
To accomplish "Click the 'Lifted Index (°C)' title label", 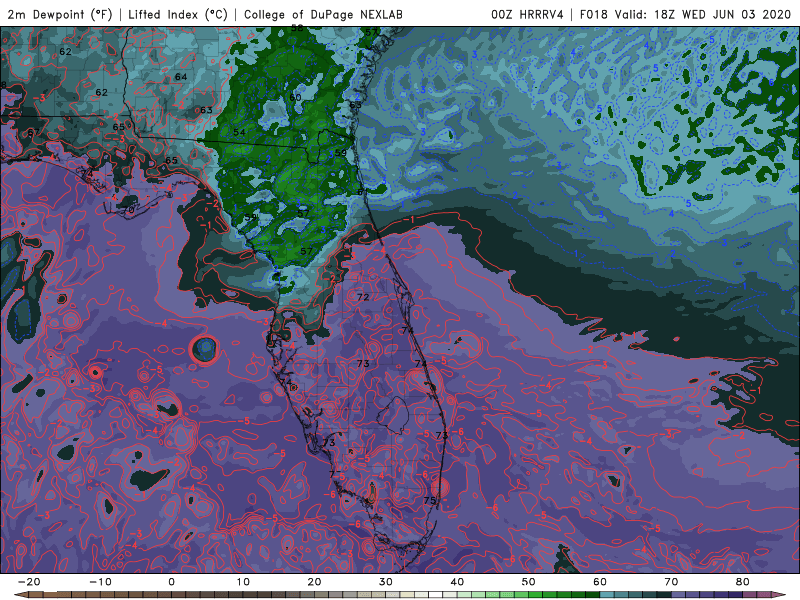I will pyautogui.click(x=178, y=14).
